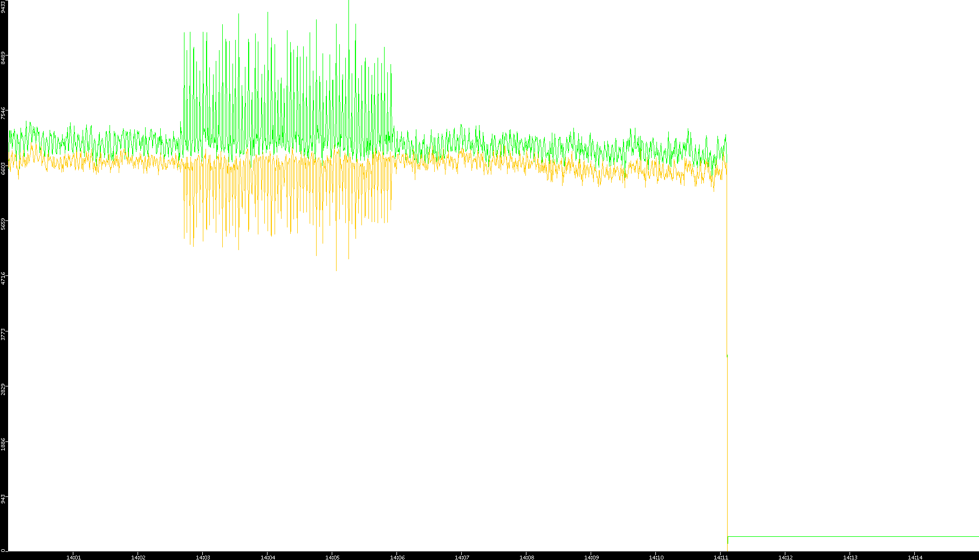Choose the 14:14 time axis label
Screen dimensions: 979x560
915,557
